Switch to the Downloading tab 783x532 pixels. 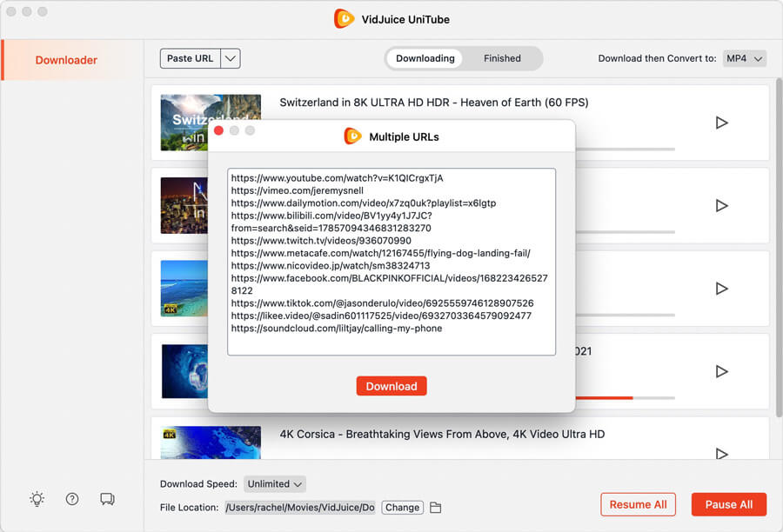425,58
